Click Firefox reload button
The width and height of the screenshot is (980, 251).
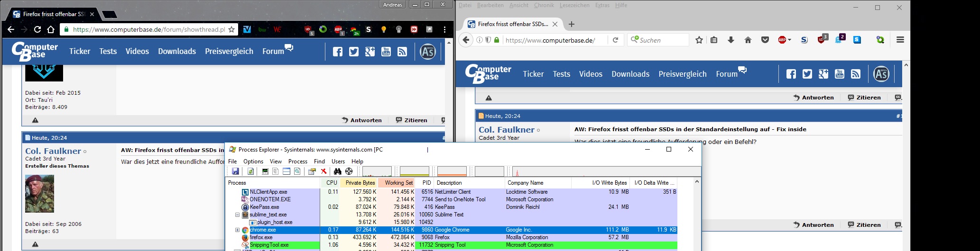tap(615, 40)
